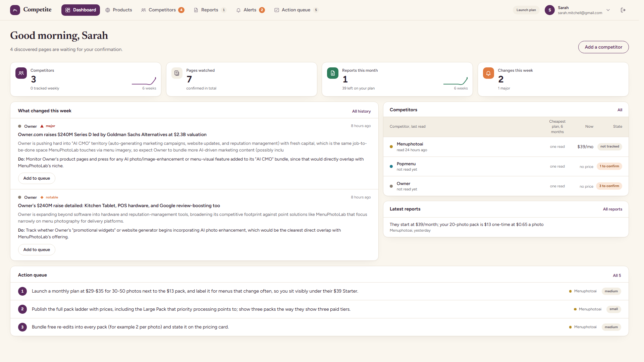Open the All 5 action queue link

[617, 276]
